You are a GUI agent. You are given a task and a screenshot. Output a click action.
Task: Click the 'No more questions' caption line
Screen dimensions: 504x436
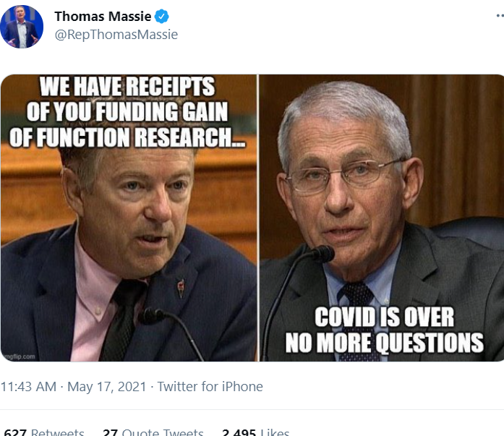(x=385, y=343)
